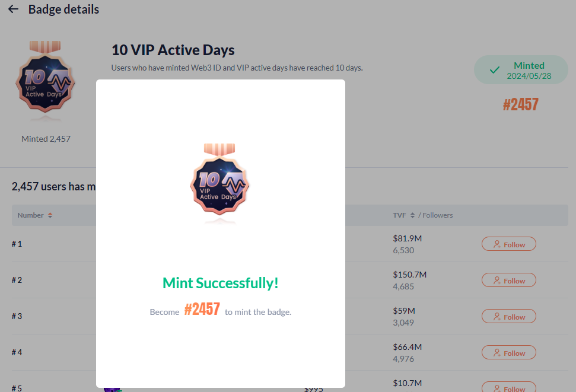Click #2457 inside the Mint Successfully popup
This screenshot has width=576, height=392.
pos(202,310)
